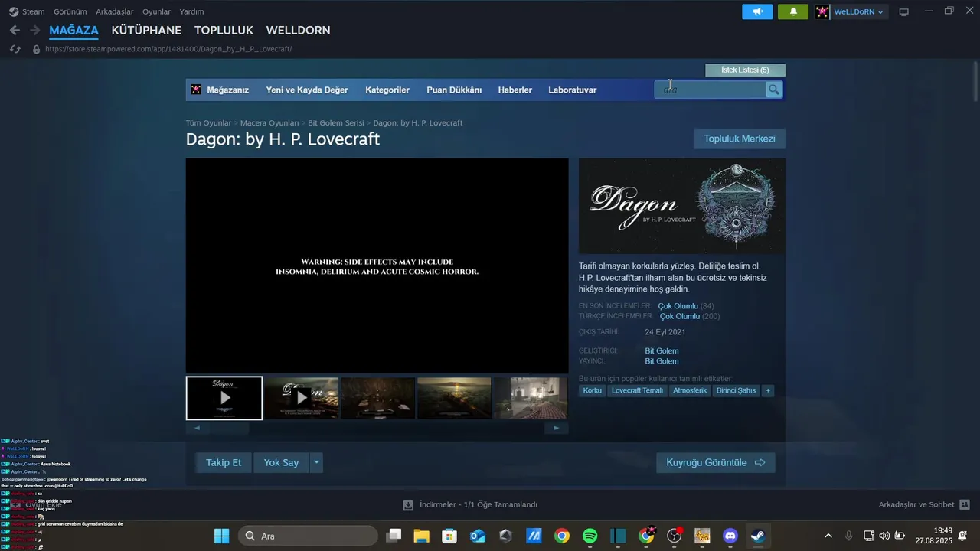Open Microsoft Store from the taskbar
980x551 pixels.
[x=449, y=536]
